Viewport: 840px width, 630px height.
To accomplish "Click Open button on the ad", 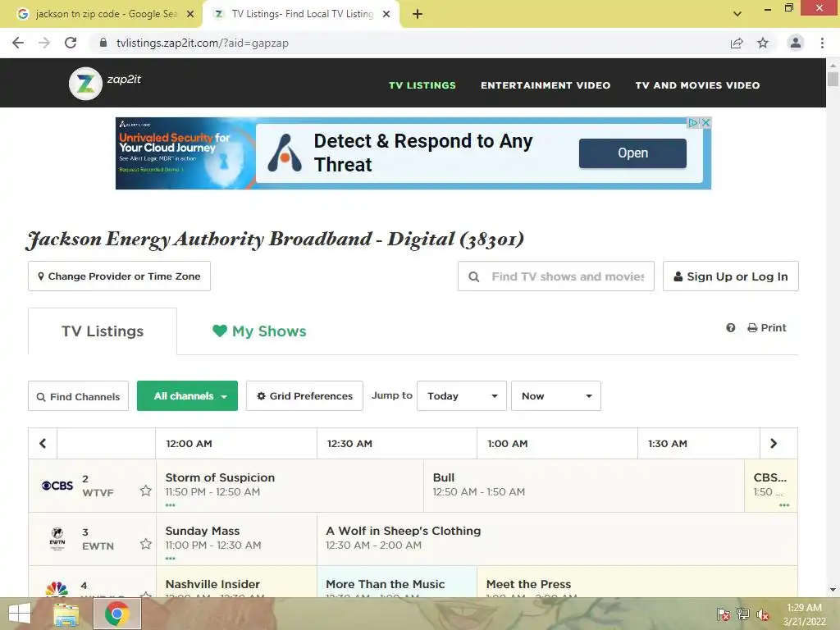I will click(x=632, y=153).
